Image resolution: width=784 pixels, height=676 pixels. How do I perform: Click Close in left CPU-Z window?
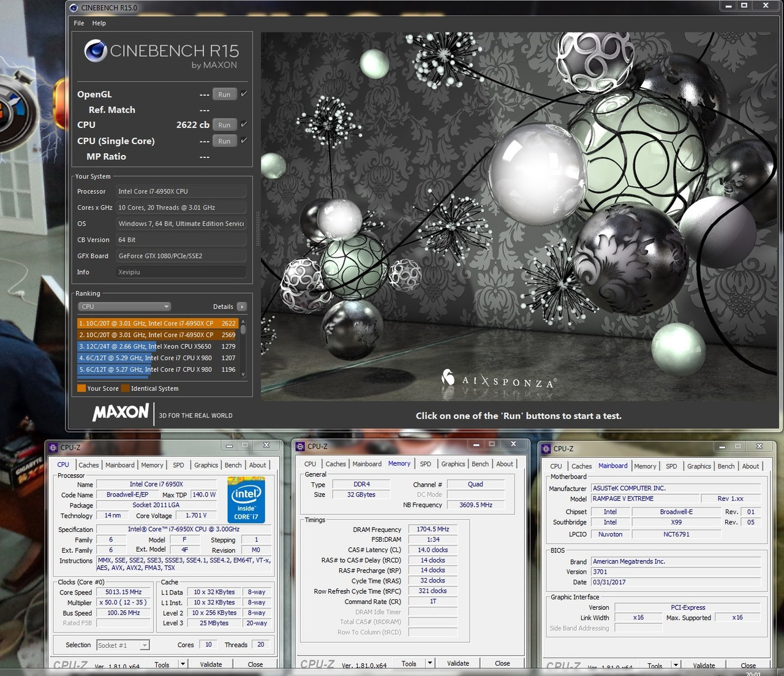(x=255, y=664)
